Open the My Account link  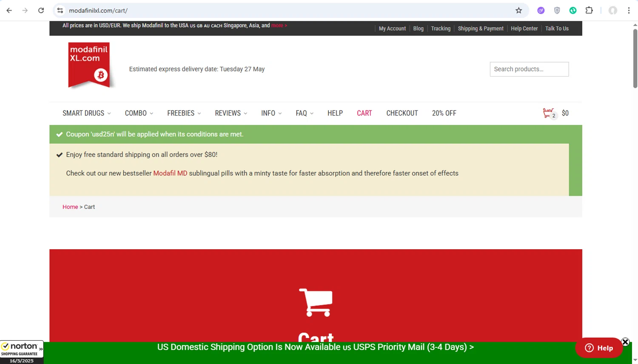pos(392,28)
